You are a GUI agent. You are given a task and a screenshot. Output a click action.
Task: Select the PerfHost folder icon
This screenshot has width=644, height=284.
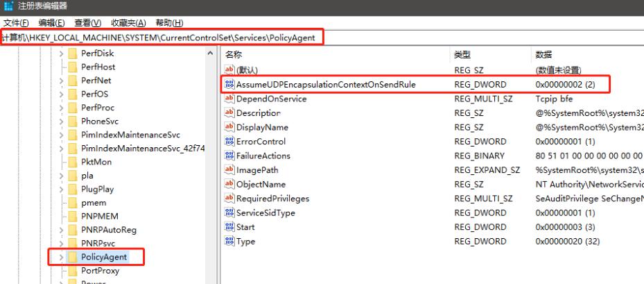(x=72, y=67)
